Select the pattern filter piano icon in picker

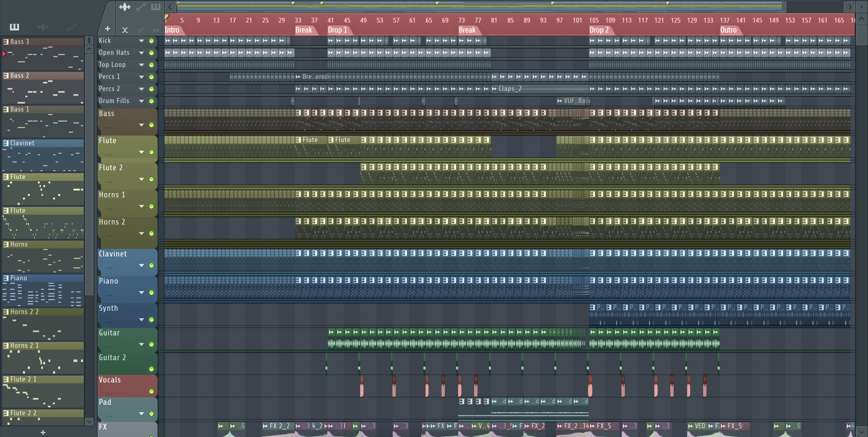click(14, 27)
